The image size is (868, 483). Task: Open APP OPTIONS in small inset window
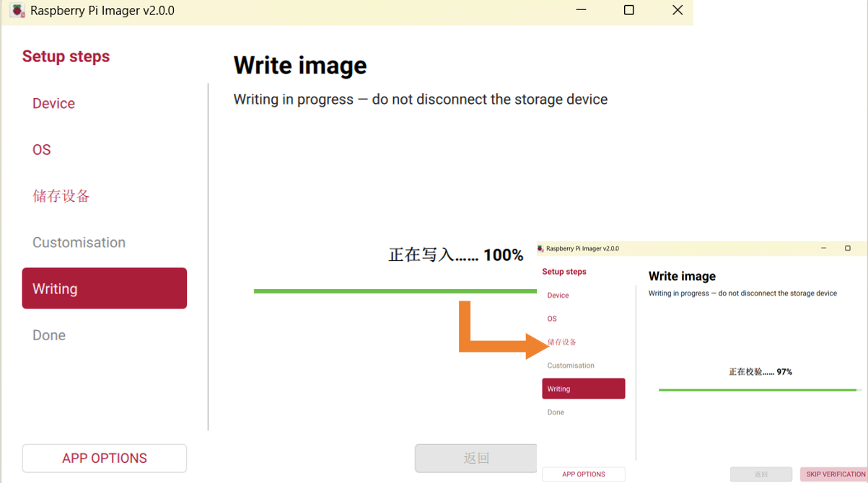click(x=584, y=474)
